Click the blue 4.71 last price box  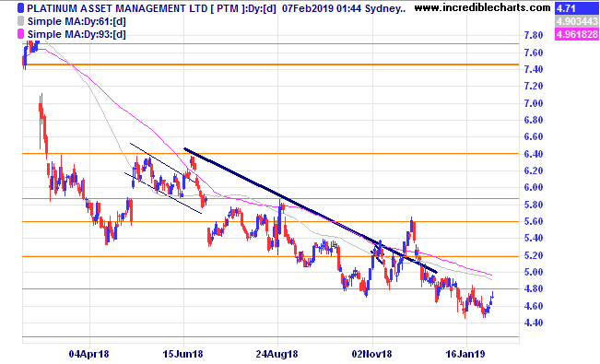pos(576,8)
